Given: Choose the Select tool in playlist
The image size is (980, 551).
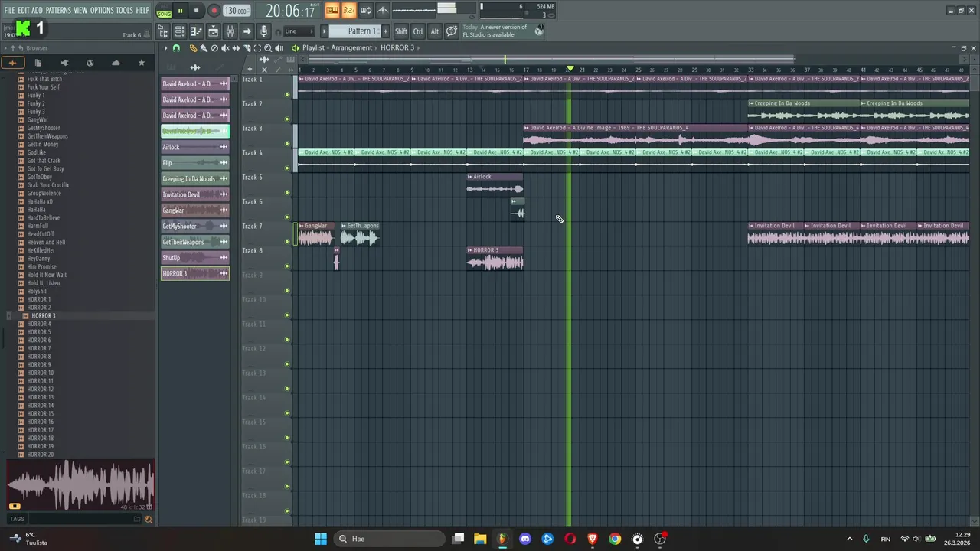Looking at the screenshot, I should click(x=257, y=47).
